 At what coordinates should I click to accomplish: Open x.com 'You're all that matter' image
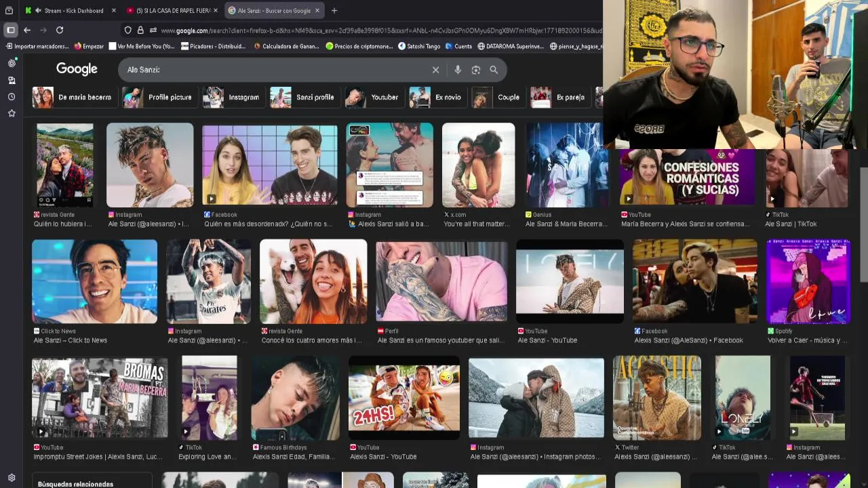(478, 165)
